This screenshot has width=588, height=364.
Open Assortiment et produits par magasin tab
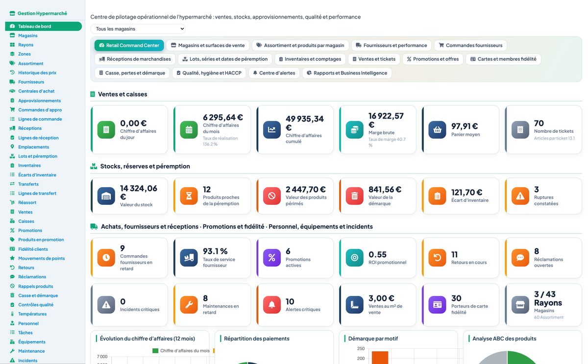[300, 46]
